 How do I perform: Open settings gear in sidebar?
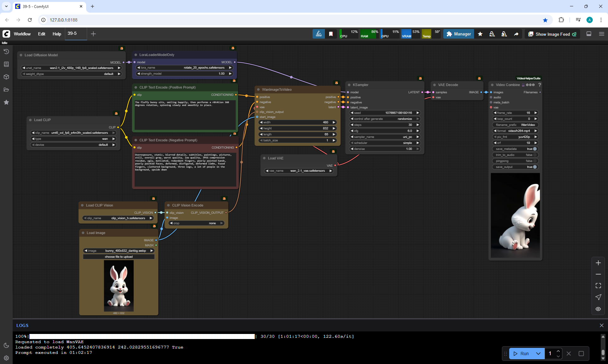click(6, 358)
